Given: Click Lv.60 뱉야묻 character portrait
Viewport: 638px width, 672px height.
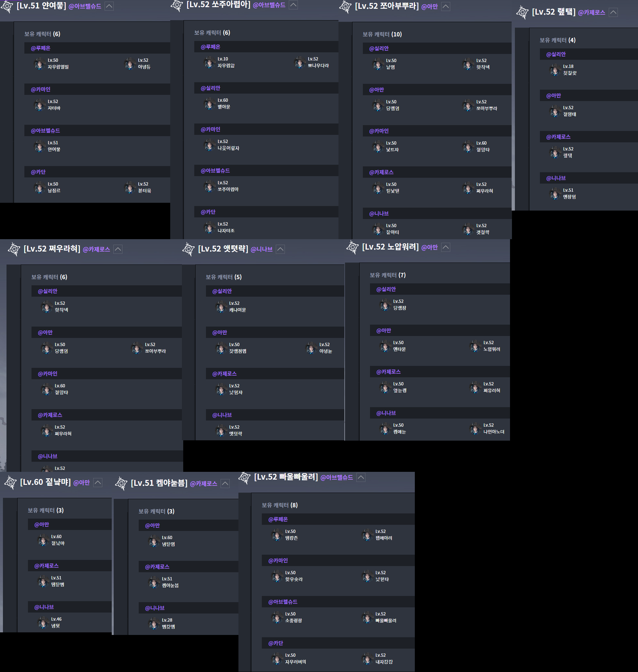Looking at the screenshot, I should [209, 103].
